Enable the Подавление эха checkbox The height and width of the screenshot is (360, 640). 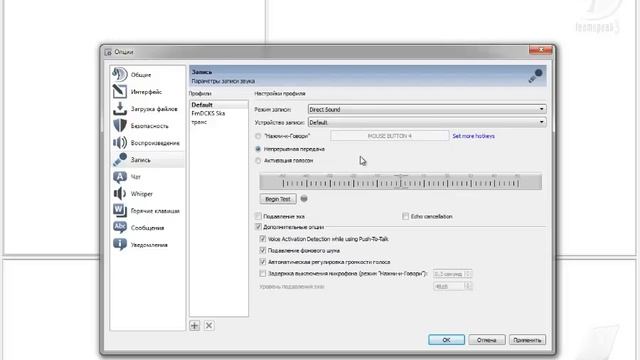click(258, 216)
